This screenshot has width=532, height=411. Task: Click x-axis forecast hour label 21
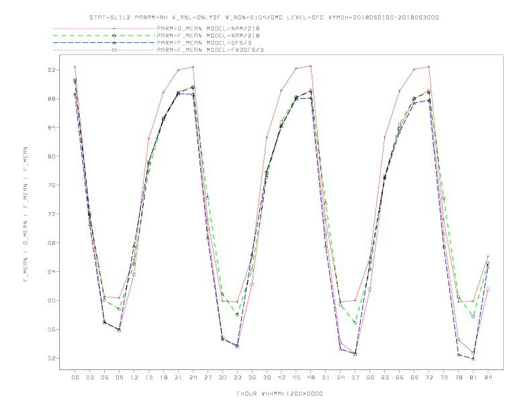(x=178, y=377)
